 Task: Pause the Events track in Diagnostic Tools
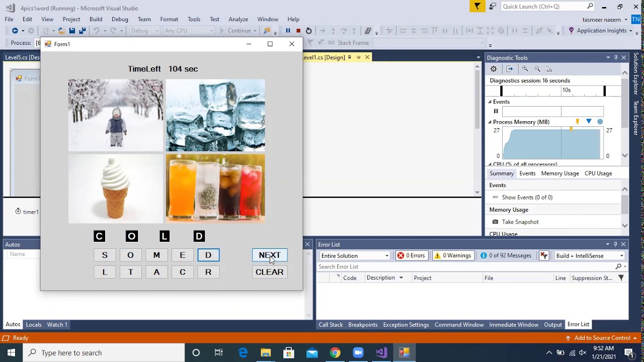tap(496, 111)
